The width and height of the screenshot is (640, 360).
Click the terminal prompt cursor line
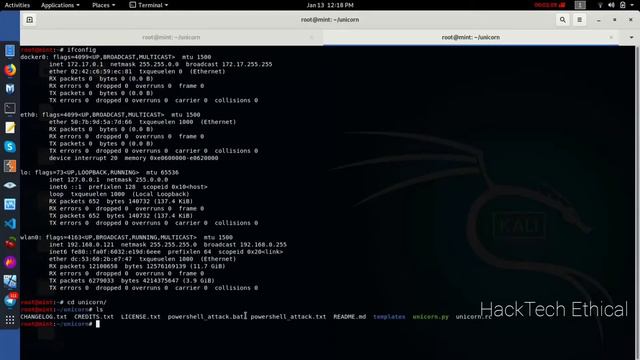(98, 324)
